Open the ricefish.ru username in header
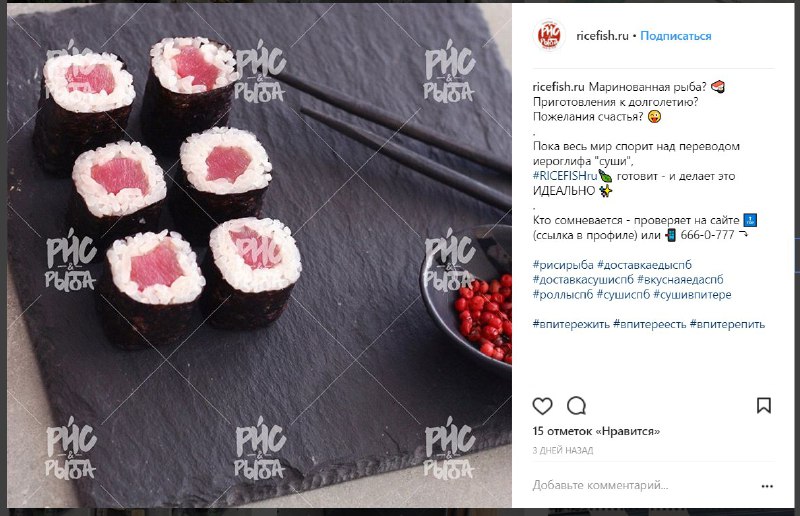Image resolution: width=800 pixels, height=516 pixels. 602,36
